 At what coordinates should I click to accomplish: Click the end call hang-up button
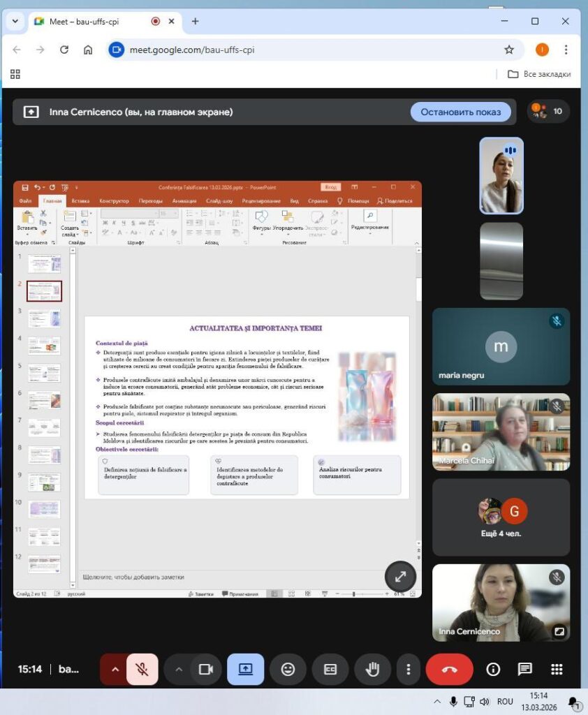tap(449, 669)
